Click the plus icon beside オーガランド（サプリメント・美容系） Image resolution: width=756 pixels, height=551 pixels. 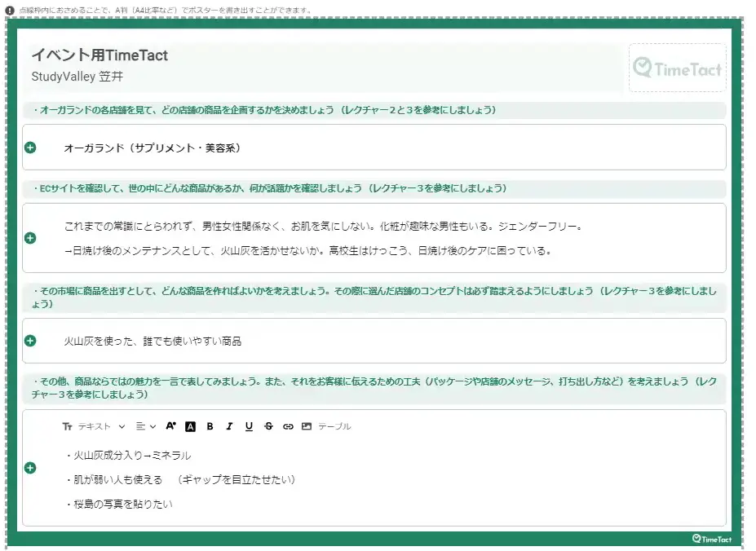coord(30,148)
